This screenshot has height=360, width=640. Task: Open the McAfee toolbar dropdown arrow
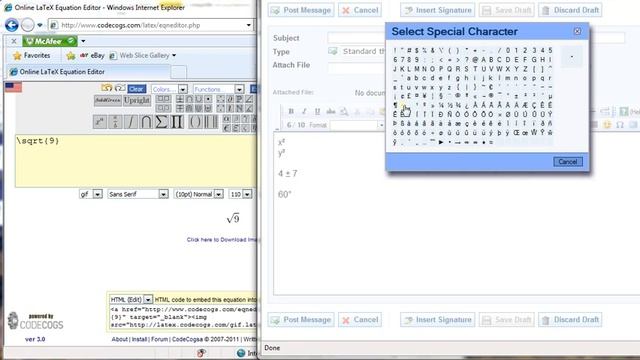click(x=83, y=41)
